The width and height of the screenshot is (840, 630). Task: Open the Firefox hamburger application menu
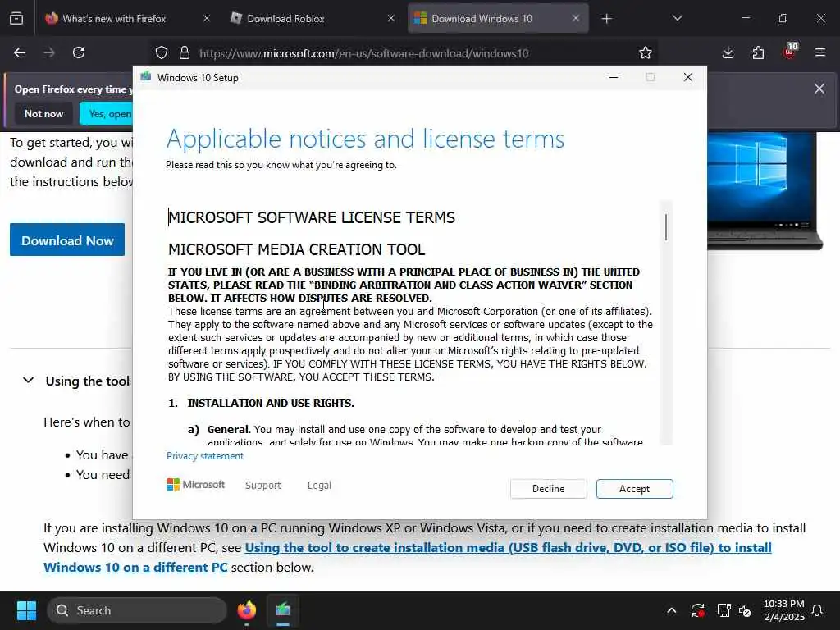(820, 52)
